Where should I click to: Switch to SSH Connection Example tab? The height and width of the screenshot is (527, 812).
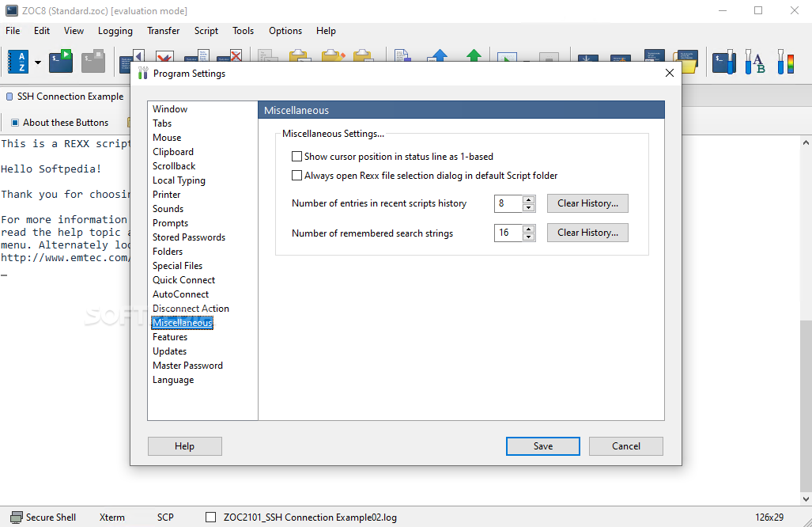click(x=65, y=97)
